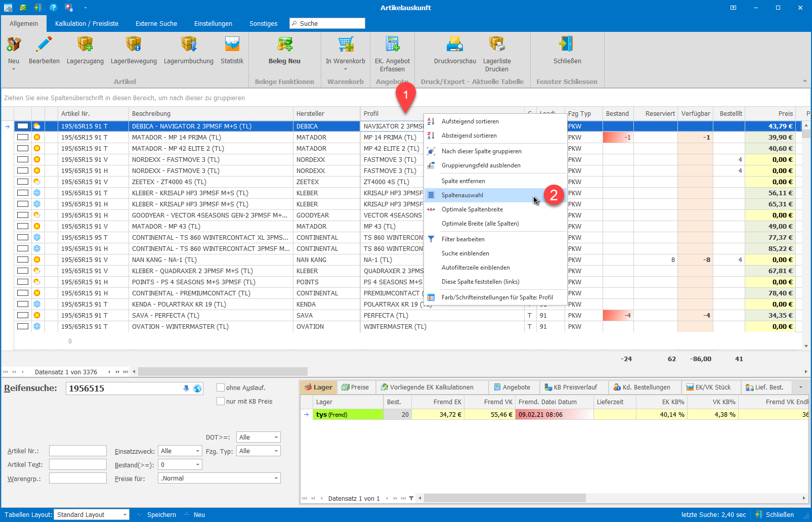
Task: Click Neu layout button in the status bar
Action: click(194, 514)
